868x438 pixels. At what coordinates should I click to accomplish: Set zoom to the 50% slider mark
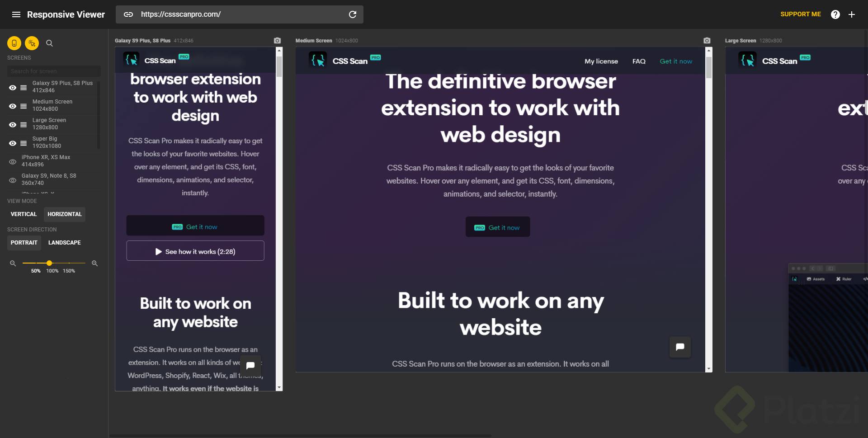36,263
